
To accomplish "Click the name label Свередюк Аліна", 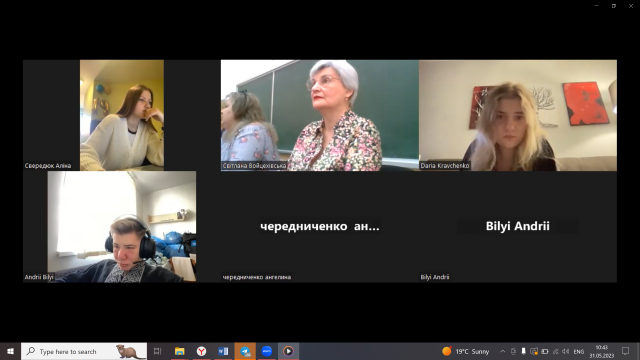I will pos(48,166).
